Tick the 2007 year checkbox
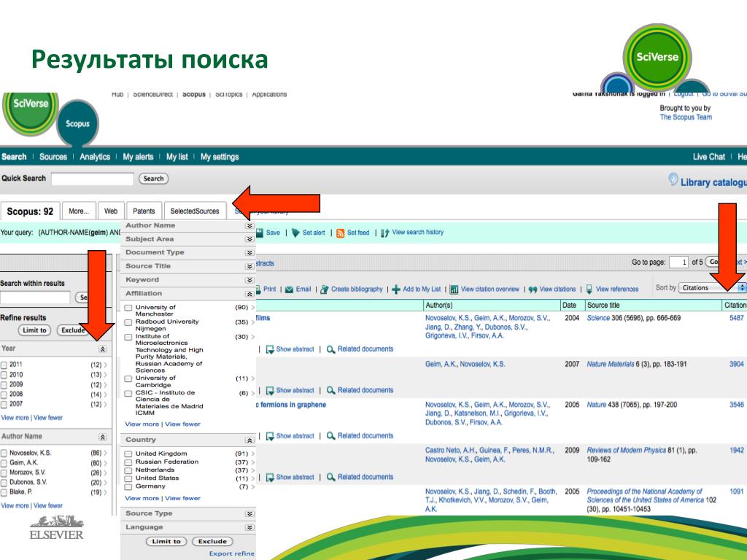 click(x=4, y=405)
